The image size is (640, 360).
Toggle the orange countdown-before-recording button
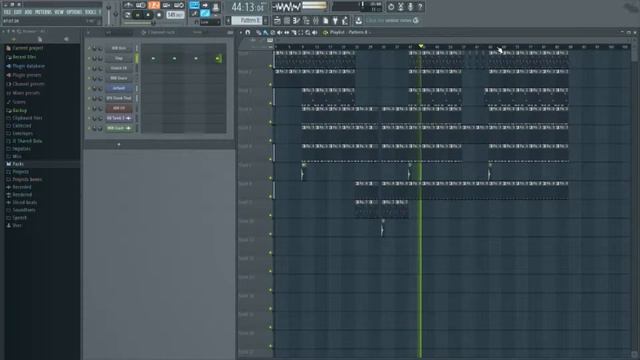[x=154, y=5]
